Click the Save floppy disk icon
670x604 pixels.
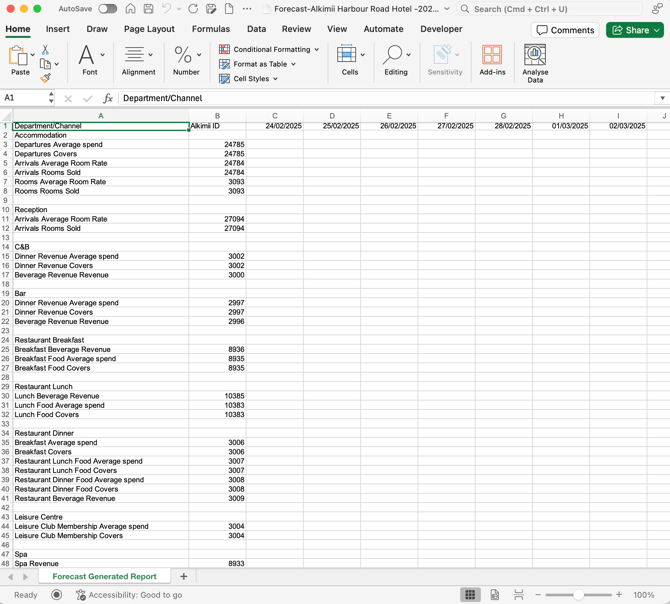148,9
